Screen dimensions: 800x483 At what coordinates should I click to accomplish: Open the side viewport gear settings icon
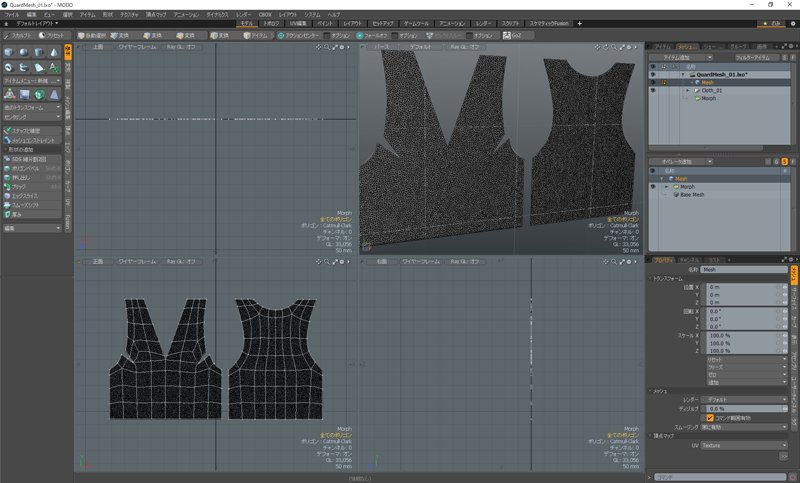(629, 262)
